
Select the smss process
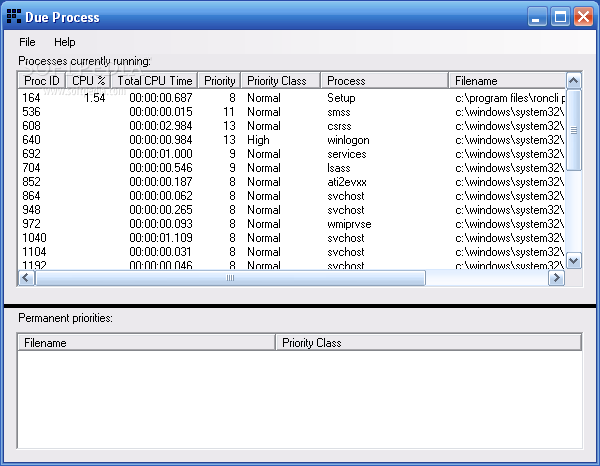[x=339, y=112]
